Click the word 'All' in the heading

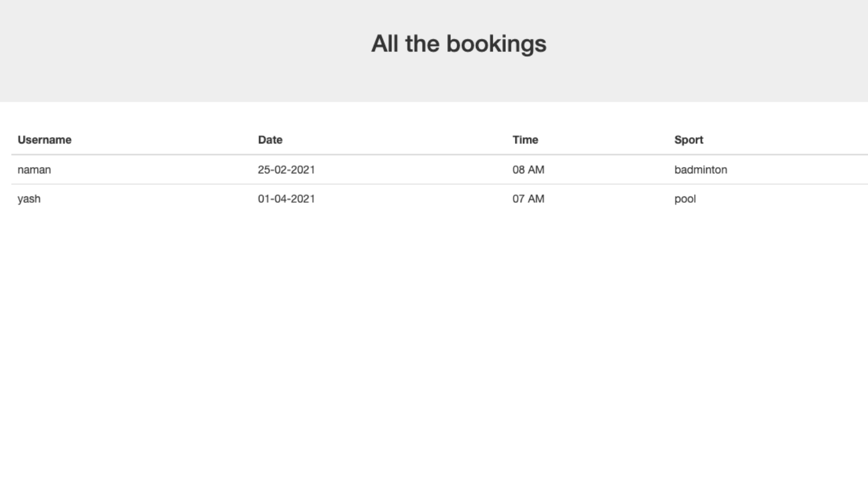point(385,44)
